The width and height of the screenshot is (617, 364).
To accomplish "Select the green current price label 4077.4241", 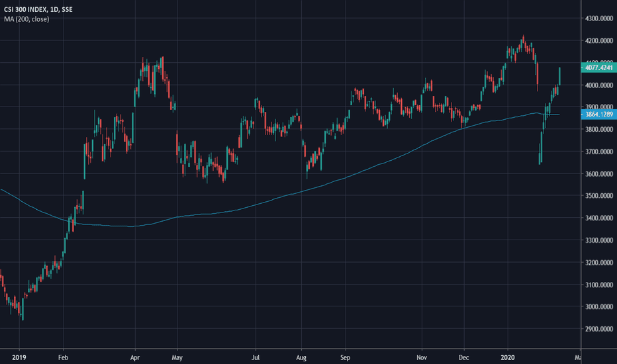I will 599,68.
